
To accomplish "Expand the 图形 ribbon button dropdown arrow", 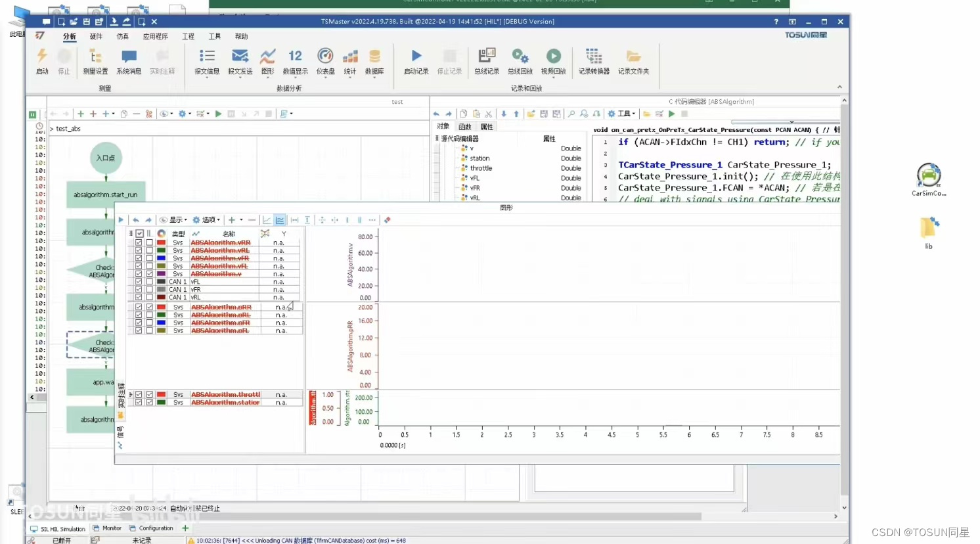I will tap(268, 78).
